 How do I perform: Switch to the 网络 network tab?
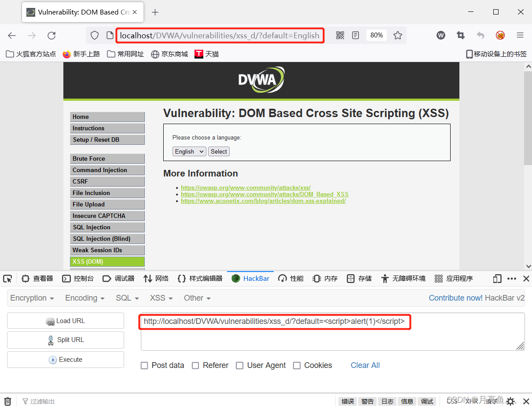pyautogui.click(x=156, y=279)
